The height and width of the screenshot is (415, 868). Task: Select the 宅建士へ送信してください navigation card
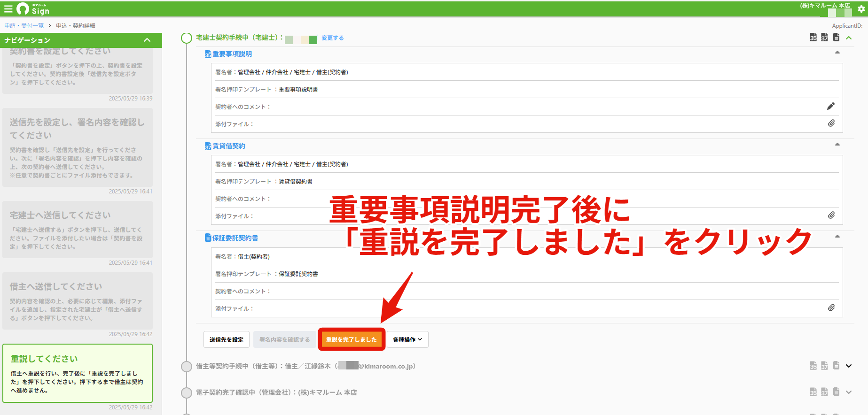78,230
